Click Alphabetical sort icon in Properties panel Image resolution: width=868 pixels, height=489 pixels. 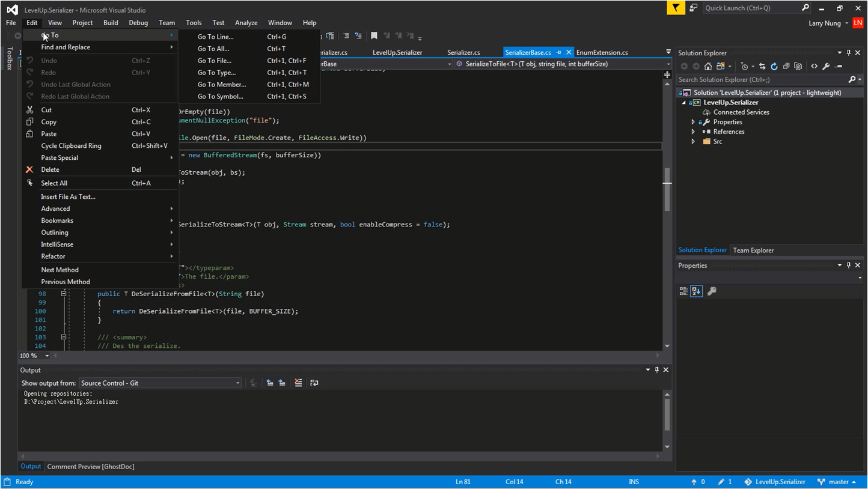coord(697,291)
